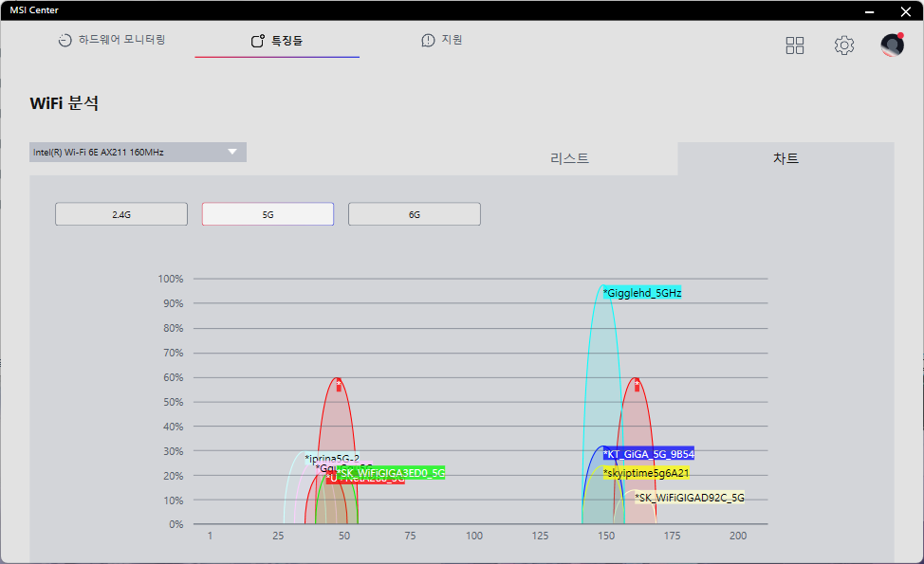924x564 pixels.
Task: Click the *Gigglehd_5GHz network label
Action: pos(642,293)
